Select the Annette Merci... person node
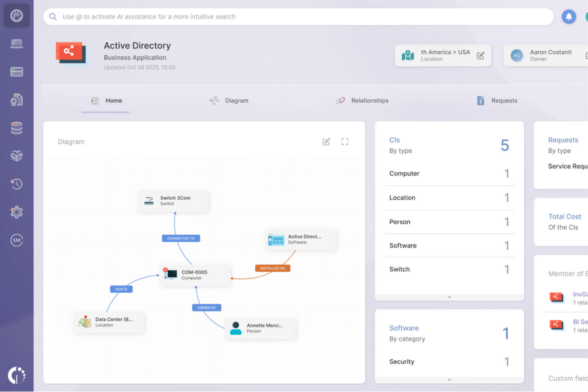The height and width of the screenshot is (392, 588). pos(261,328)
